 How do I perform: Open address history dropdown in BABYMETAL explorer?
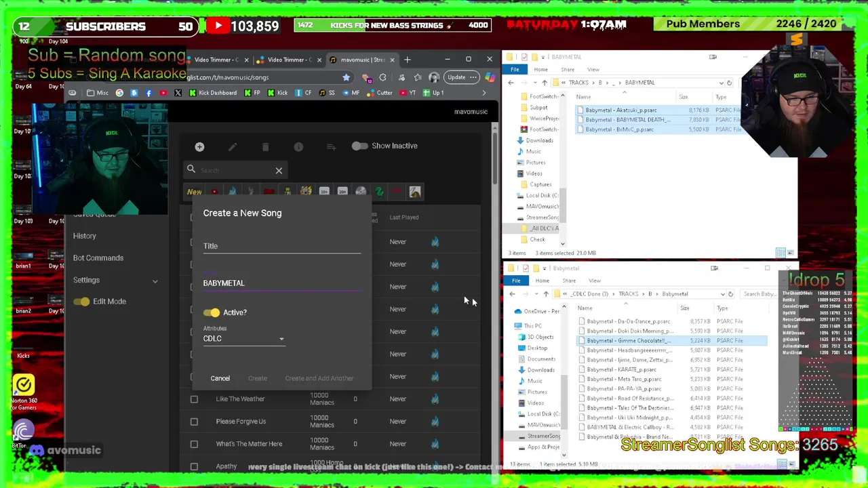pos(721,83)
